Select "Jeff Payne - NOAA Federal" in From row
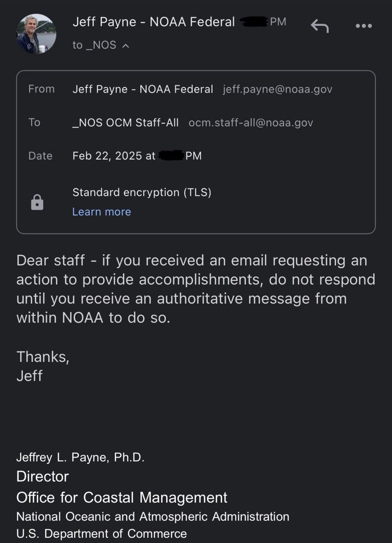 (x=143, y=90)
